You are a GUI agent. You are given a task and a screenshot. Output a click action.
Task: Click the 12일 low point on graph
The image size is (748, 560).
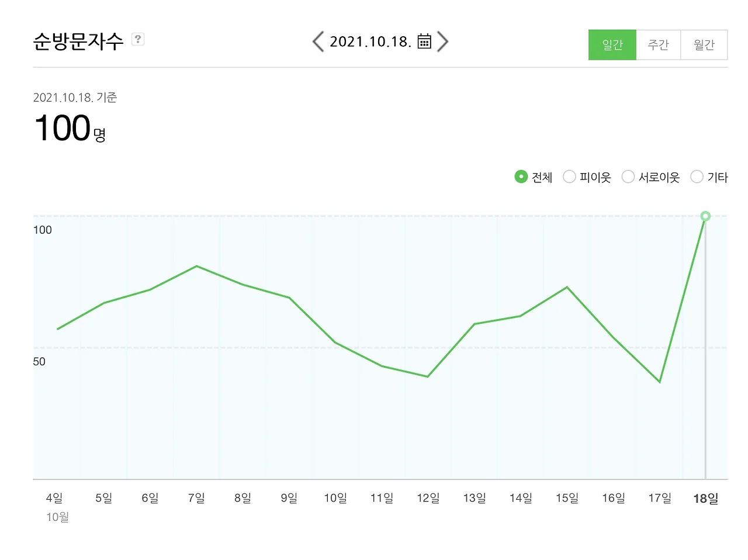tap(428, 376)
